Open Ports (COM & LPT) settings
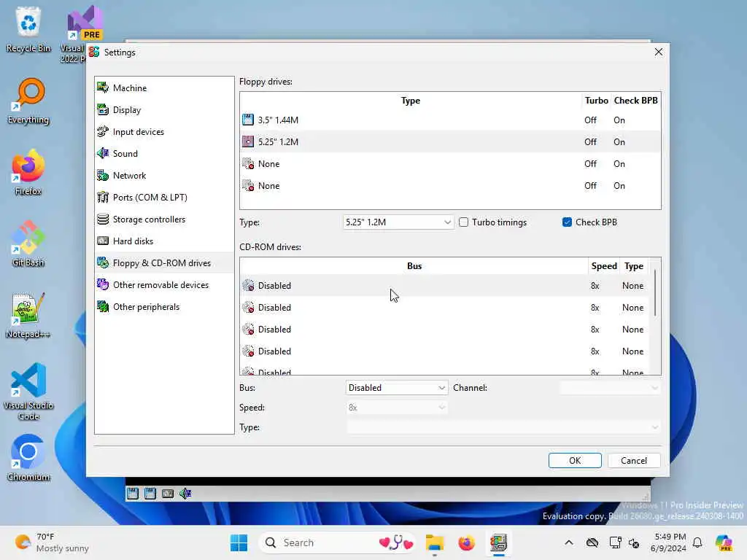The width and height of the screenshot is (747, 560). [x=164, y=198]
